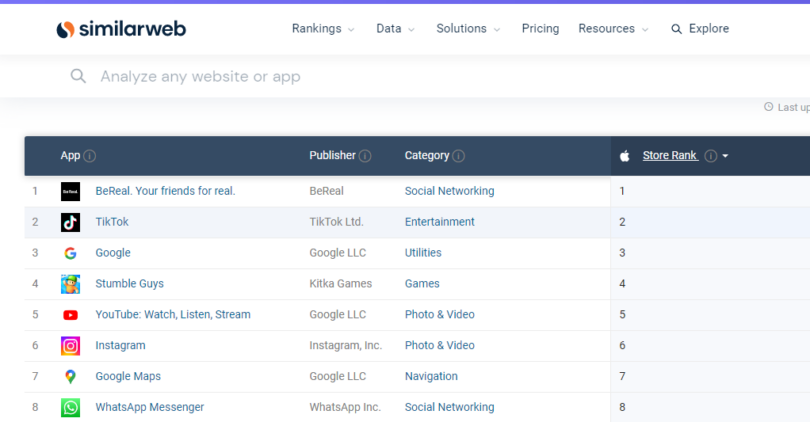Click the info icon beside Publisher

[x=365, y=156]
